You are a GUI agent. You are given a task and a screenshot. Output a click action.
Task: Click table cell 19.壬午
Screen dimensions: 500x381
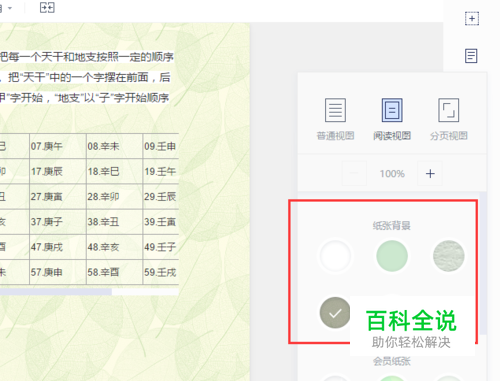[x=161, y=171]
